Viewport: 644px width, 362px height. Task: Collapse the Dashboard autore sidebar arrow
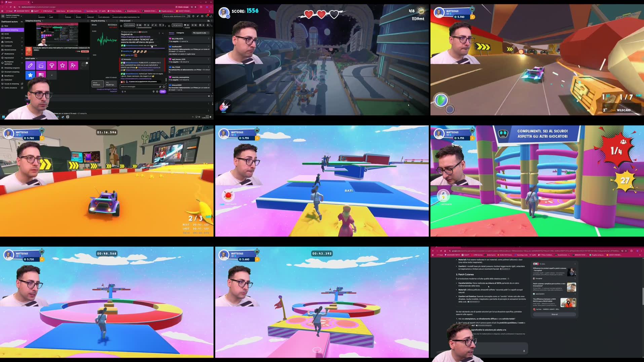coord(22,22)
